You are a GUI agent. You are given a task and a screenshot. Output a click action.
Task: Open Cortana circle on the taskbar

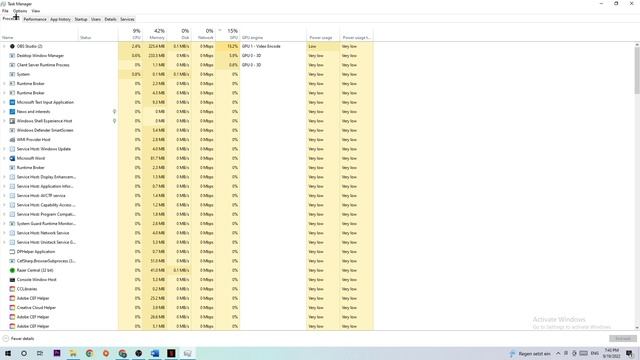[24, 353]
